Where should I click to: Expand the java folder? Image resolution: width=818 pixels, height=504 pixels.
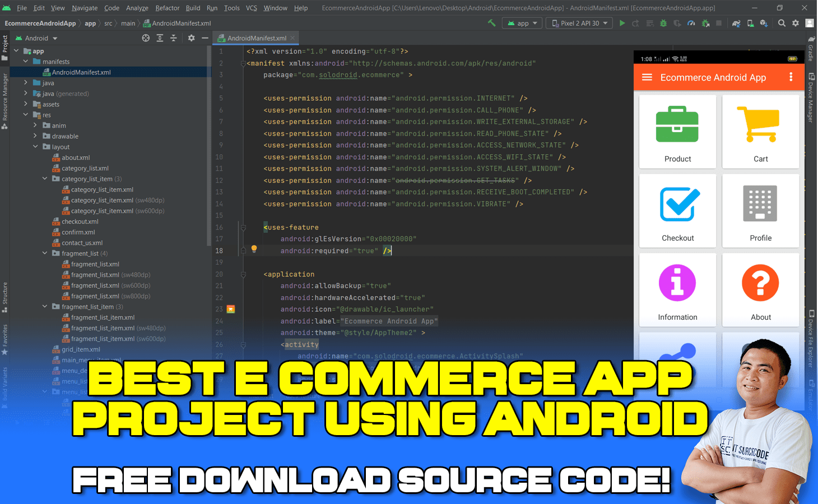(26, 83)
